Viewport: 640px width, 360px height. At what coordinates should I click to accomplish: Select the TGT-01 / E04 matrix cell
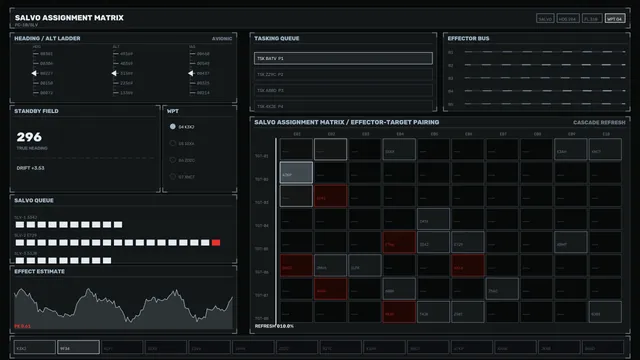pyautogui.click(x=399, y=149)
